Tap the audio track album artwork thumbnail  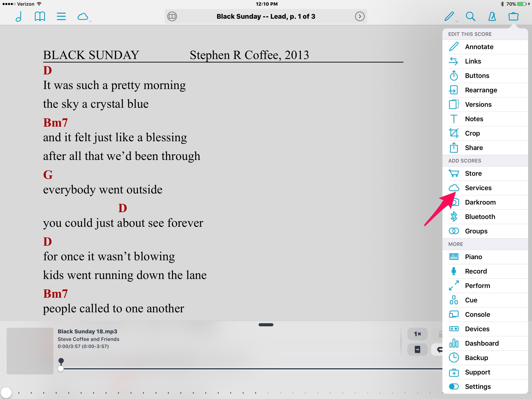pos(30,351)
